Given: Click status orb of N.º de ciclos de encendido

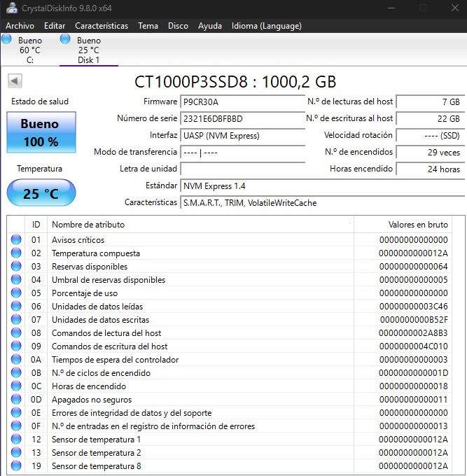Looking at the screenshot, I should 16,372.
